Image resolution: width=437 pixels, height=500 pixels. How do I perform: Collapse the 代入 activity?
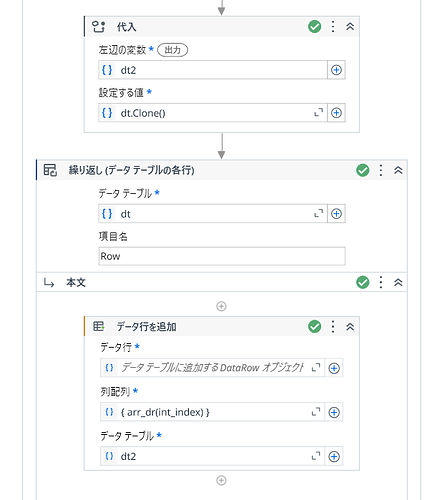tap(350, 26)
